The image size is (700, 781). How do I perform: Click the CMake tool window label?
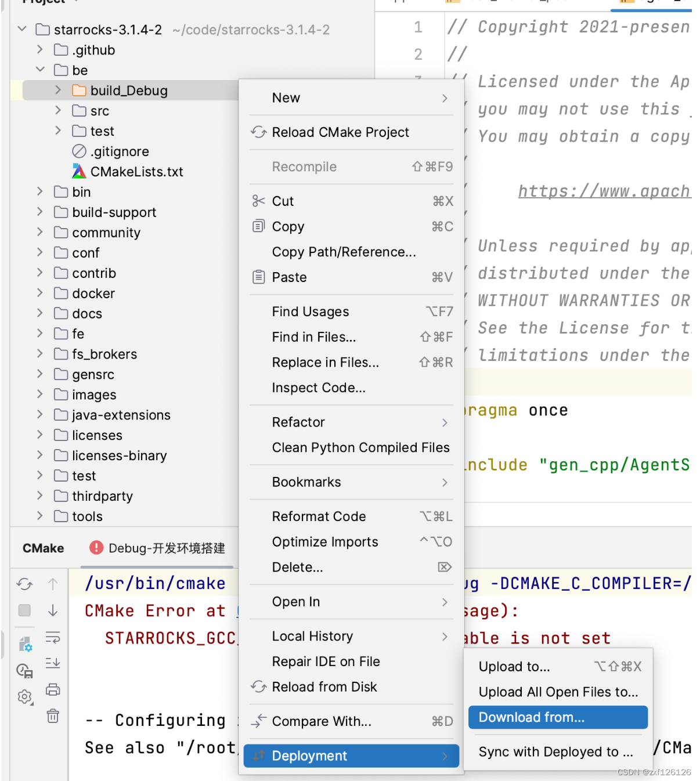(44, 548)
